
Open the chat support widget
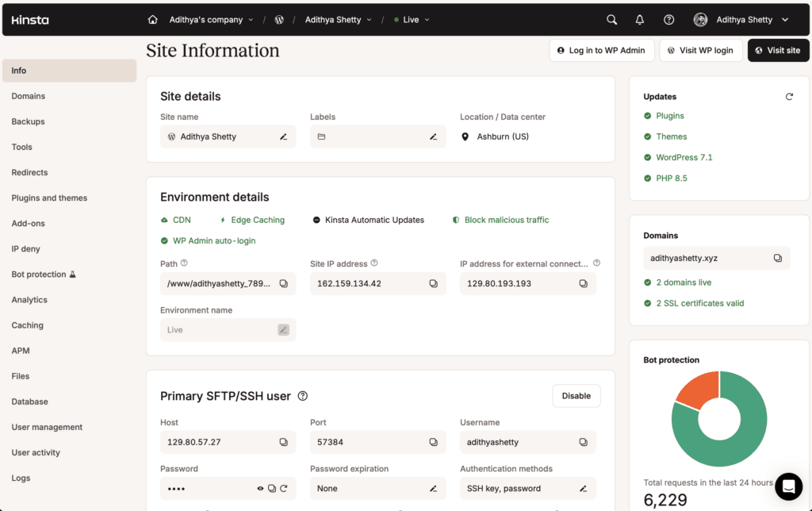(788, 486)
